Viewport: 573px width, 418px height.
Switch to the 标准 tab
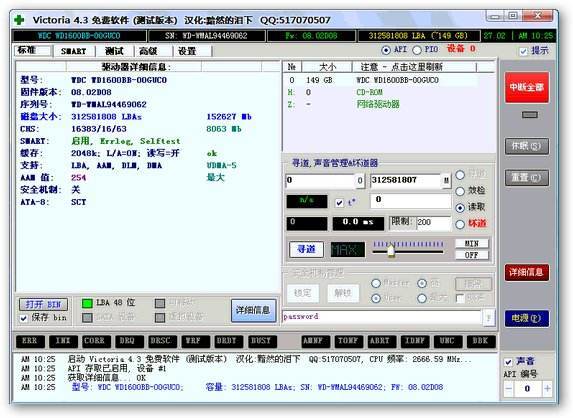(x=33, y=50)
